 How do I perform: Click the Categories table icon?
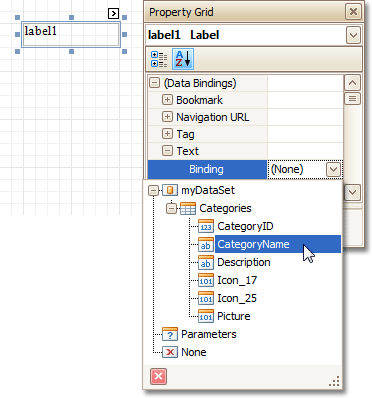click(188, 208)
